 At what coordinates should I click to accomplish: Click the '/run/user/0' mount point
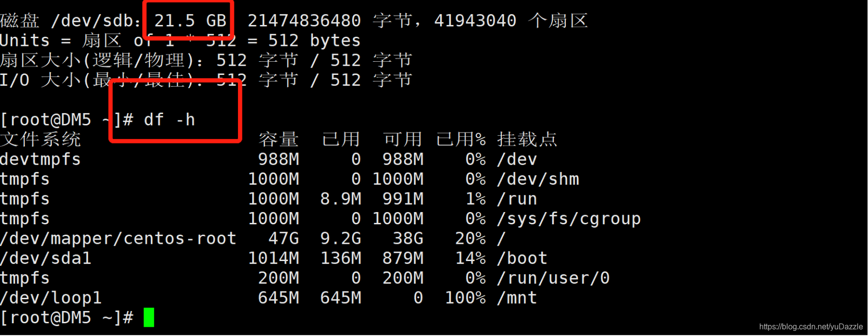(553, 278)
